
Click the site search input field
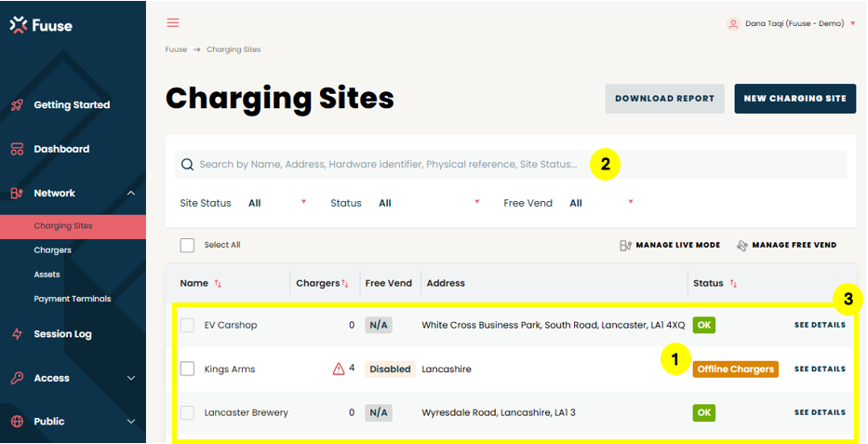click(x=511, y=165)
